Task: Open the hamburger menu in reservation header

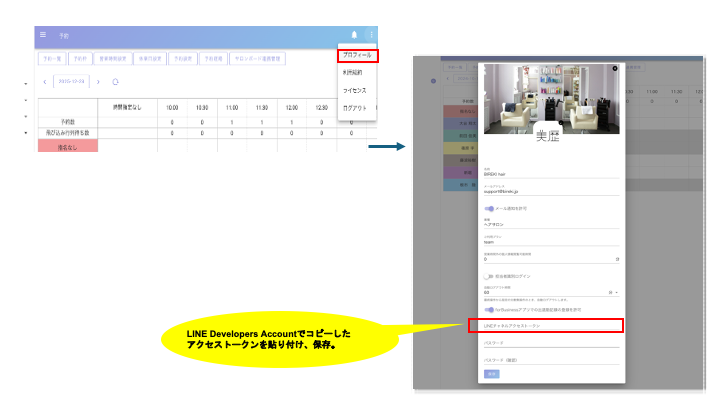Action: pyautogui.click(x=43, y=35)
